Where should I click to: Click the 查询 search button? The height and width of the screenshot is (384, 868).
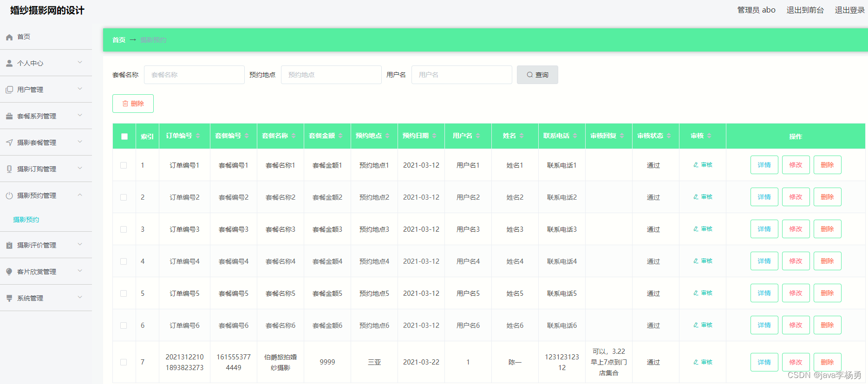(x=537, y=75)
